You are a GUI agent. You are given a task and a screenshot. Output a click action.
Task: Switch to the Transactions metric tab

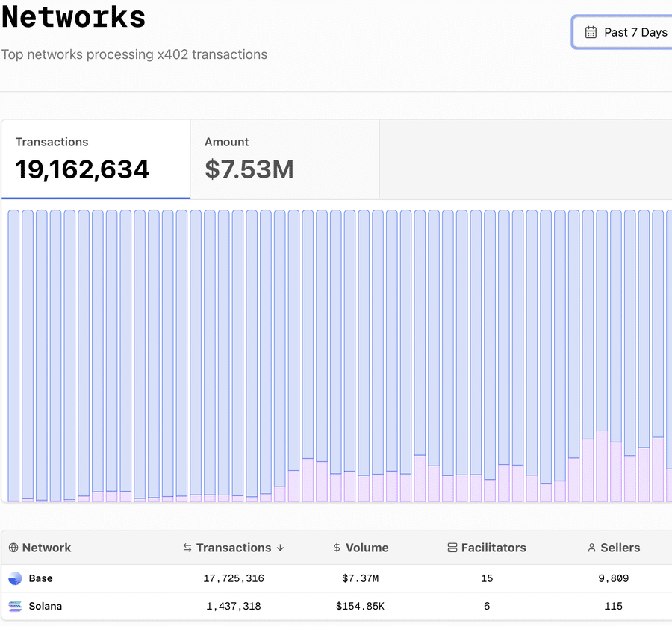tap(96, 159)
